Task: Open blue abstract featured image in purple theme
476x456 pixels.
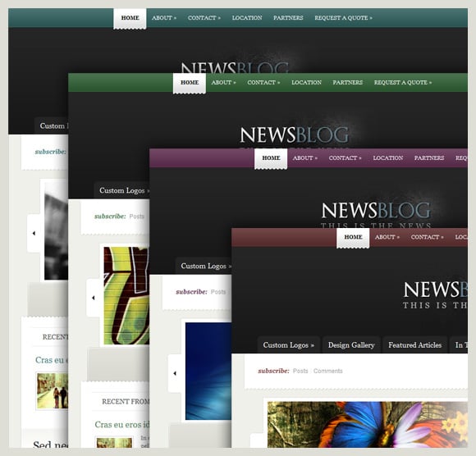Action: coord(208,371)
